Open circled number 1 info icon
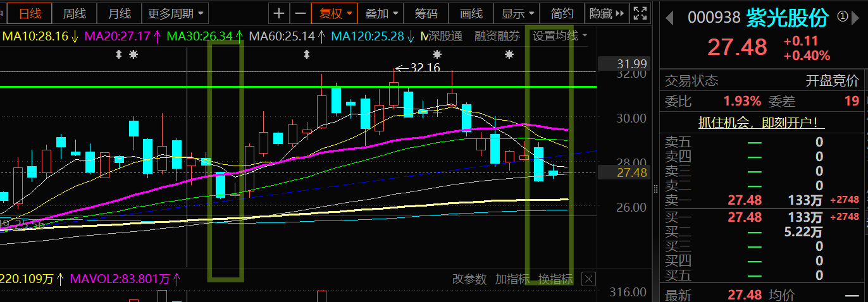868x302 pixels. pos(842,17)
